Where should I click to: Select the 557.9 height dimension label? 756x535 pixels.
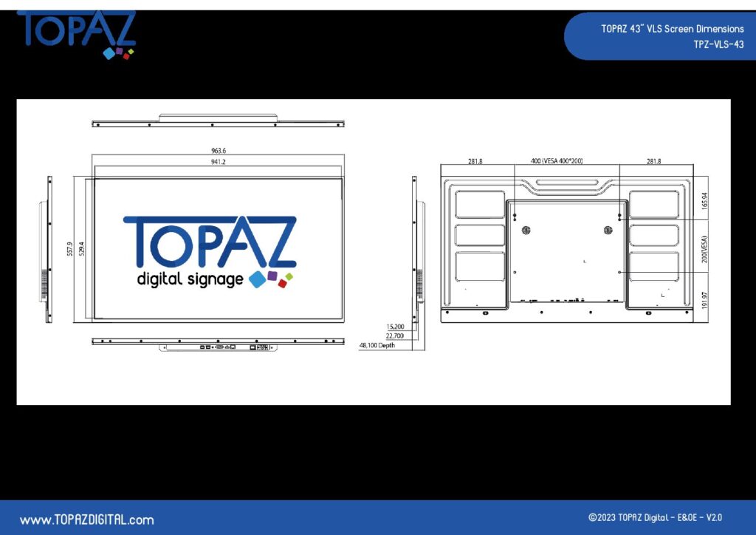(70, 250)
